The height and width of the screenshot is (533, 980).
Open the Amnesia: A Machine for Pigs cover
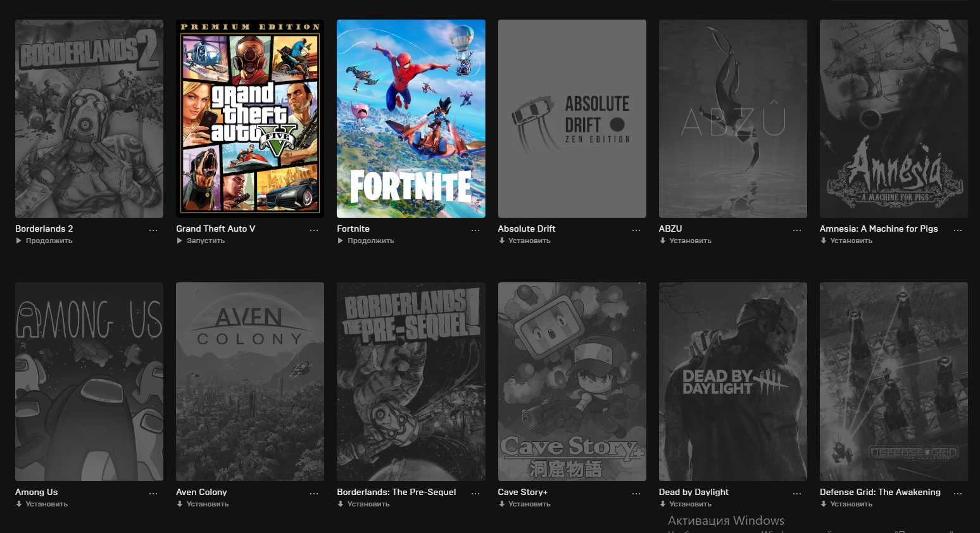[894, 119]
